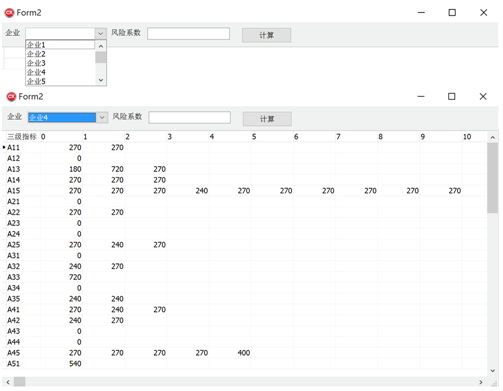
Task: Select row A43 label
Action: coord(13,331)
